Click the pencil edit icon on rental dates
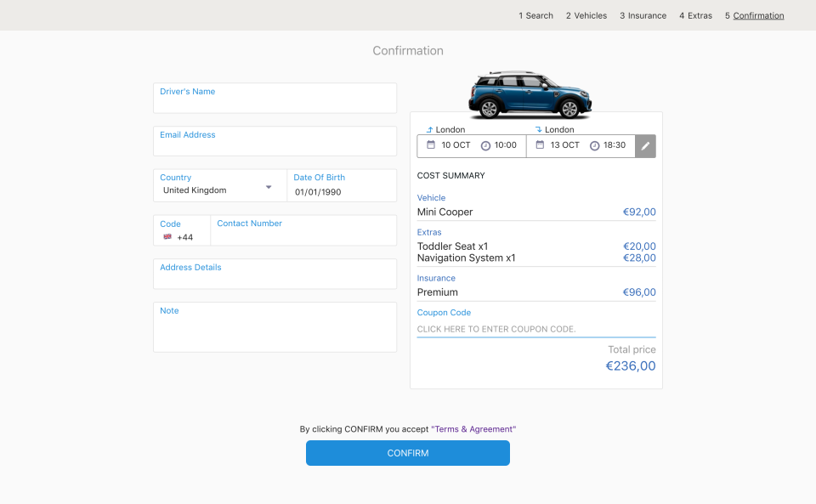 click(645, 145)
